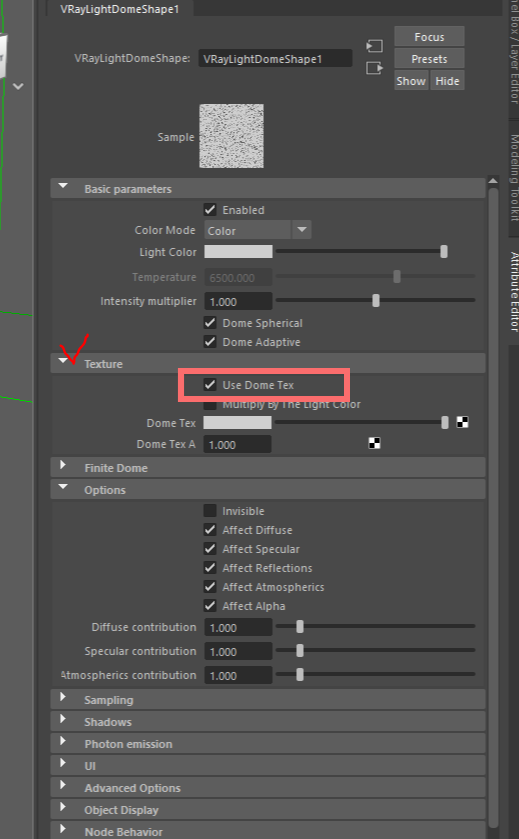Toggle Affect Reflections checkbox
The height and width of the screenshot is (839, 519).
210,568
